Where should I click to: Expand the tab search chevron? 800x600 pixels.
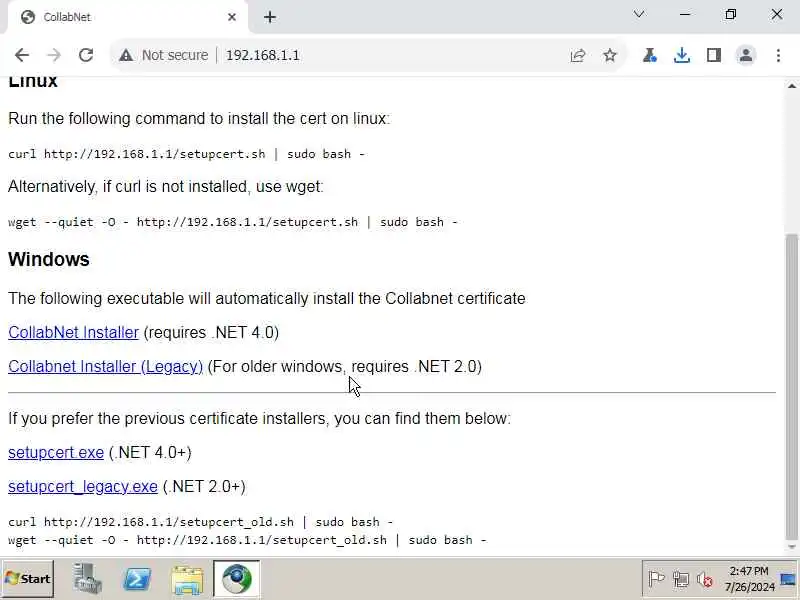coord(639,14)
